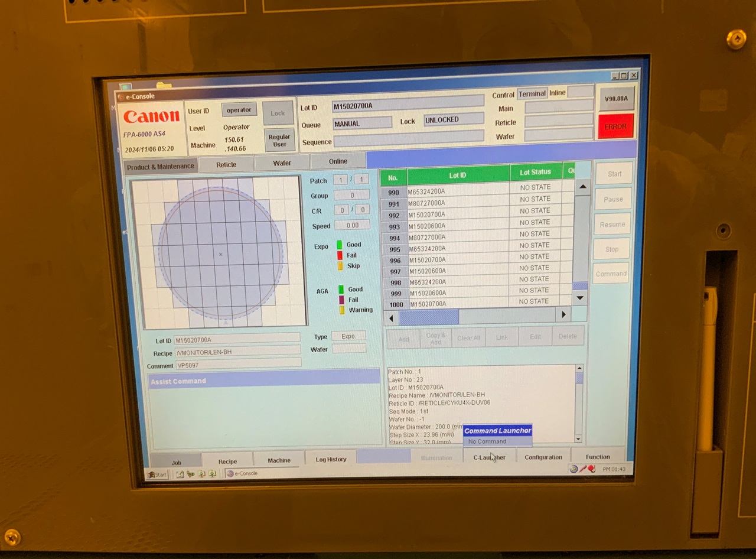Viewport: 756px width, 559px height.
Task: Click the Windows Start button
Action: tap(158, 474)
